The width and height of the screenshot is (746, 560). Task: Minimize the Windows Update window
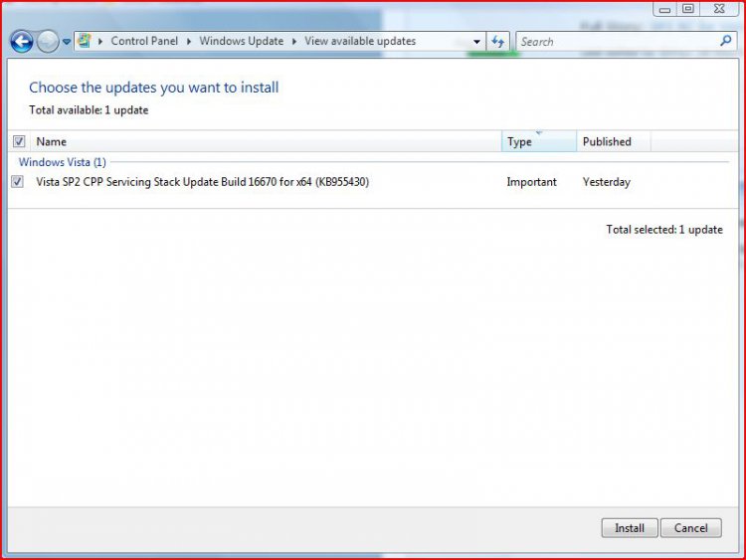click(664, 9)
